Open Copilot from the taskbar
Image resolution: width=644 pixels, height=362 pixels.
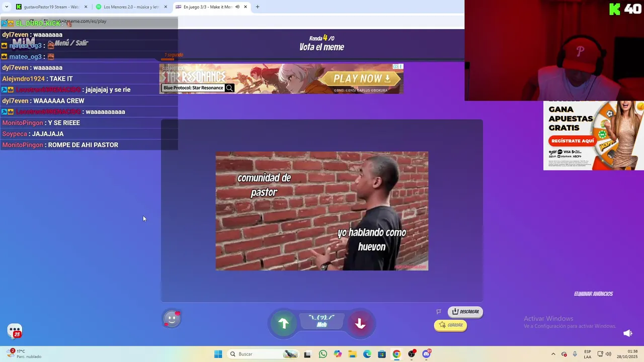pyautogui.click(x=338, y=354)
